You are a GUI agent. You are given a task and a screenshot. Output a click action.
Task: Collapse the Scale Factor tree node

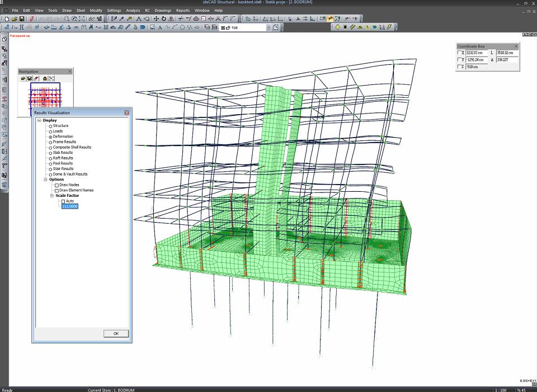[51, 196]
